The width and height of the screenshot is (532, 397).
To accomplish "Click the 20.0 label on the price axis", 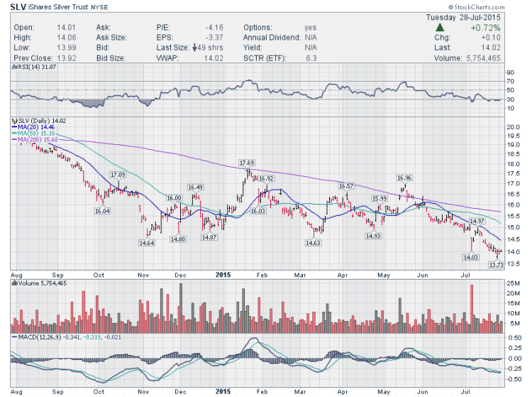I will [513, 127].
